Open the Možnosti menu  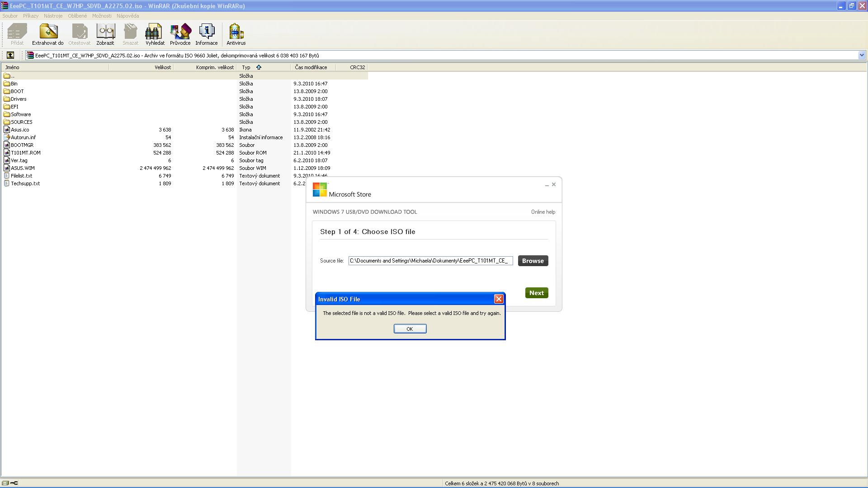[x=102, y=16]
